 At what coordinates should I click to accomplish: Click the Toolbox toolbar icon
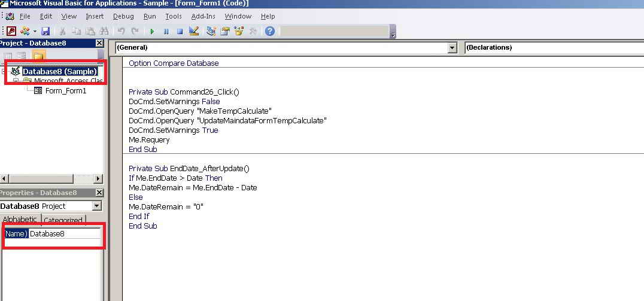coord(253,31)
